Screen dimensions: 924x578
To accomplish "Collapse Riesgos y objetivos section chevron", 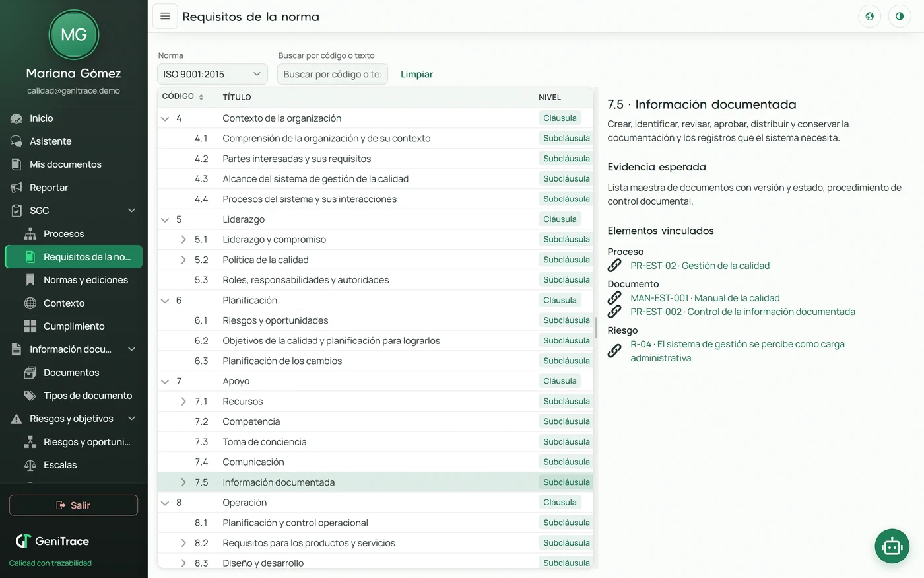I will [131, 419].
